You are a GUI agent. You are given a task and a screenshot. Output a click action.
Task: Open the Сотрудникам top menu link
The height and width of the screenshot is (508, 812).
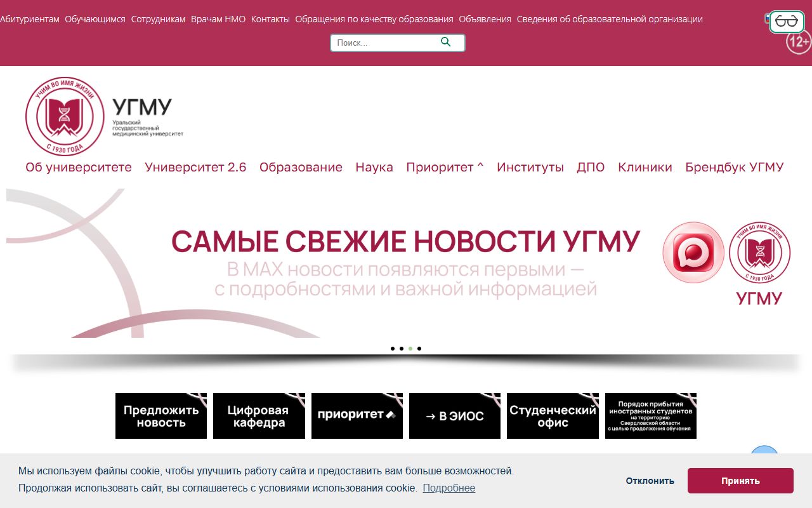point(158,19)
